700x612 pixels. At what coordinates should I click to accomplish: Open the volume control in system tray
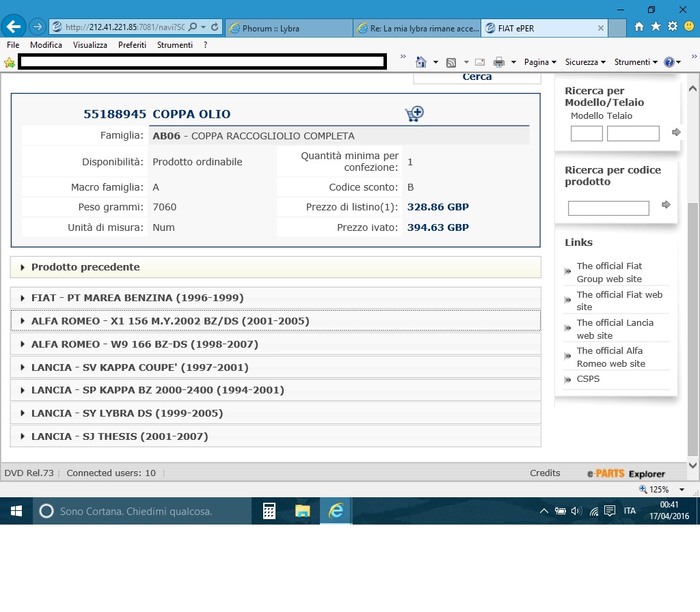coord(576,511)
